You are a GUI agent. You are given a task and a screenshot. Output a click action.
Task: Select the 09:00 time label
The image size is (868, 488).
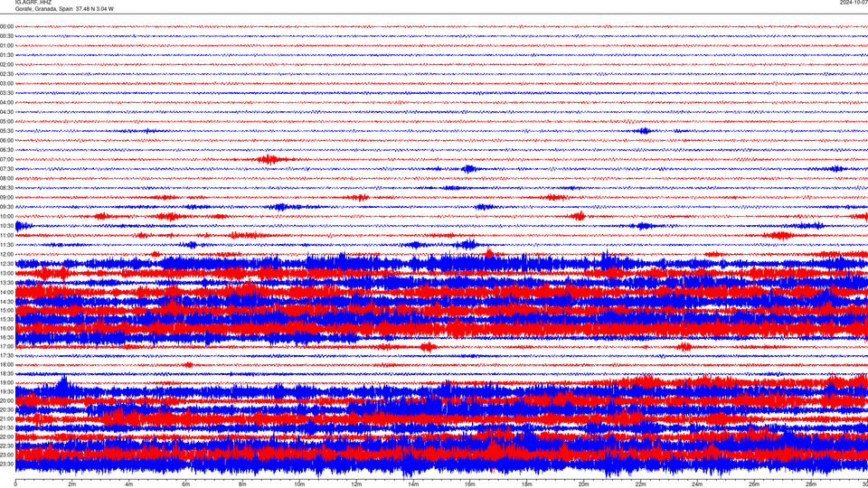(x=6, y=197)
